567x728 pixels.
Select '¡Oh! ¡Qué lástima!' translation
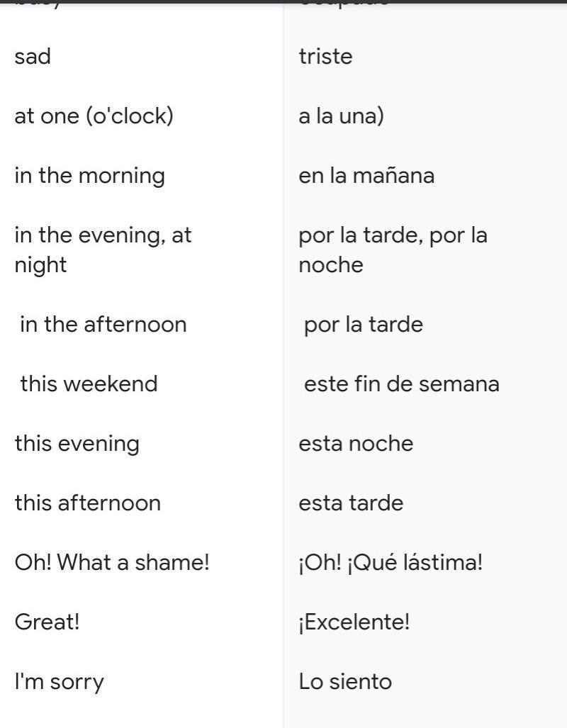(391, 562)
